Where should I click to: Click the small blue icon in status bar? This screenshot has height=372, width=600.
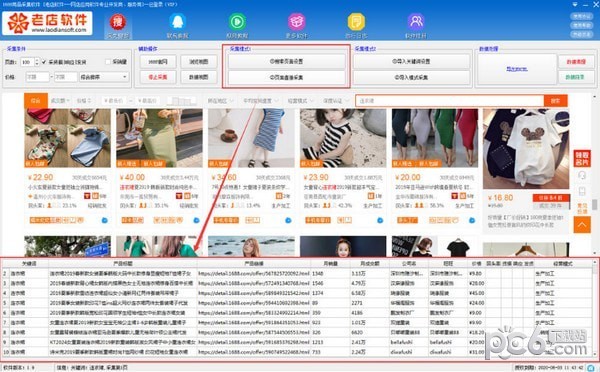(592, 368)
